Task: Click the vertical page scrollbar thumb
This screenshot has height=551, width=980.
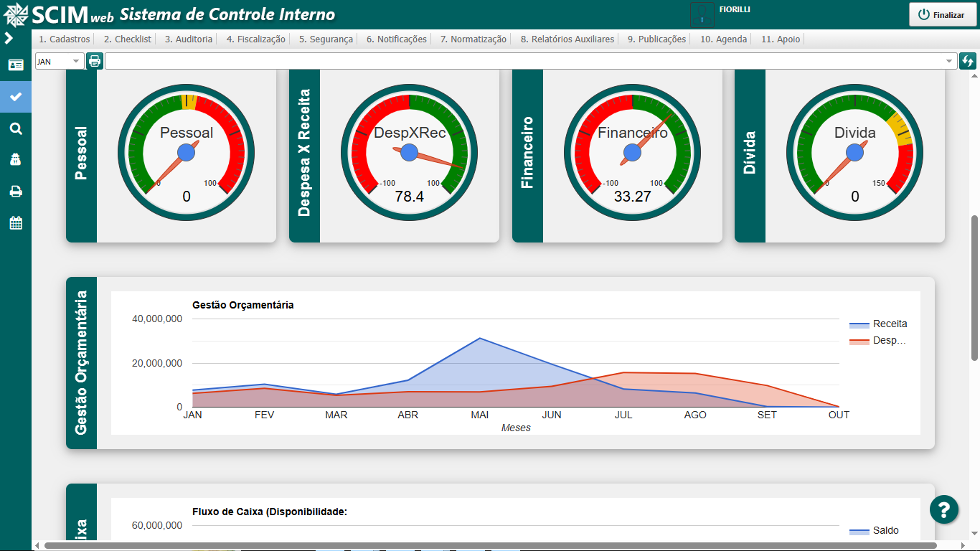Action: point(974,287)
